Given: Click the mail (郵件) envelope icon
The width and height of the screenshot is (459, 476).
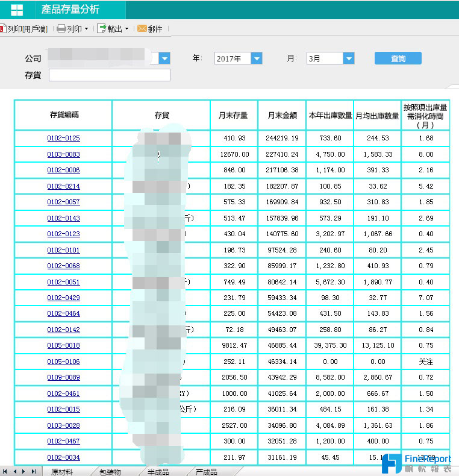Looking at the screenshot, I should tap(142, 28).
